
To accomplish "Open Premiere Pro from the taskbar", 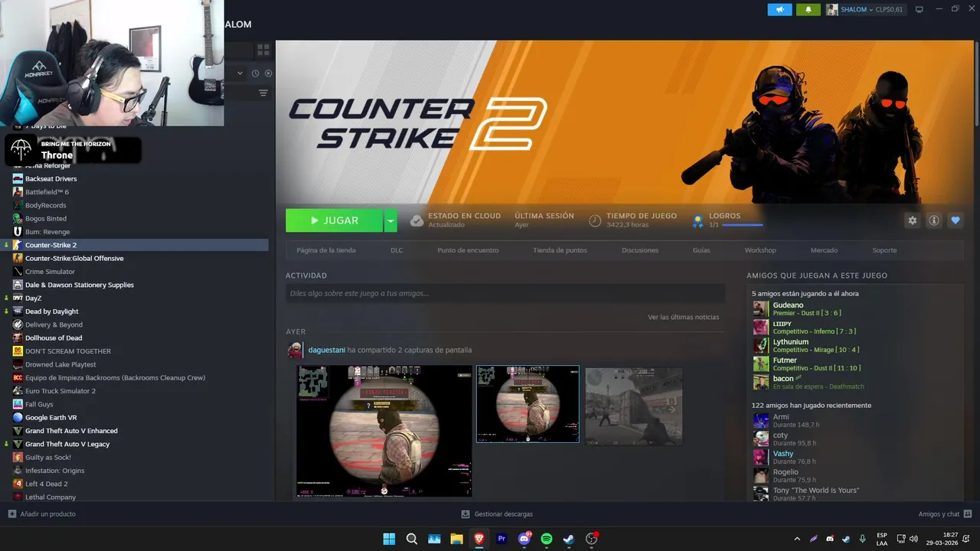I will pos(501,539).
